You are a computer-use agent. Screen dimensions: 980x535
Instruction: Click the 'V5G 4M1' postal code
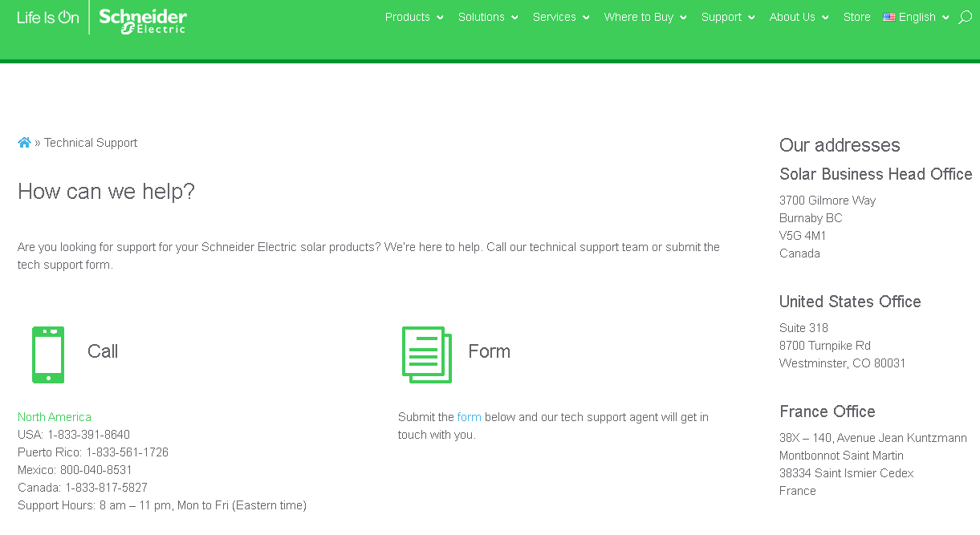(x=803, y=236)
